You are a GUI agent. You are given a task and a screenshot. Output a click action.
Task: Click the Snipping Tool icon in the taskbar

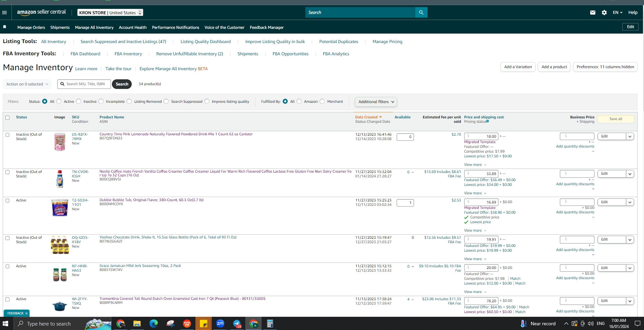[170, 324]
